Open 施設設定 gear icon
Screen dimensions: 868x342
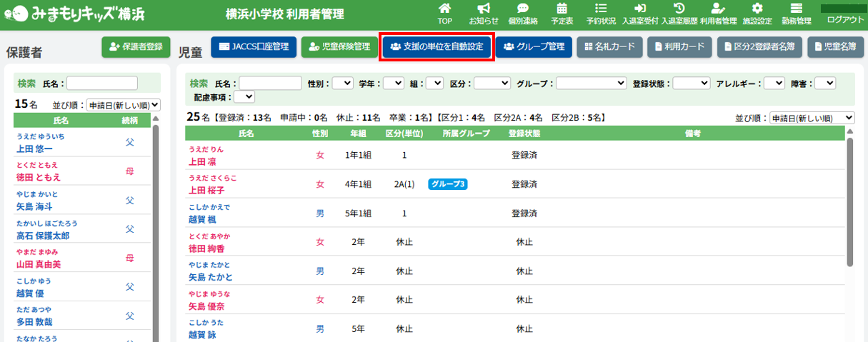coord(757,9)
